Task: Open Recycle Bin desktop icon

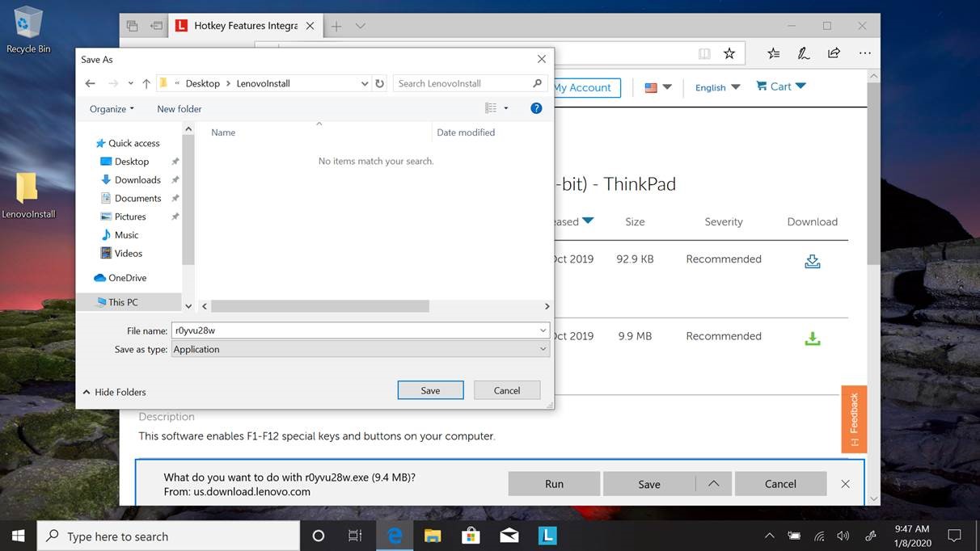Action: 28,30
